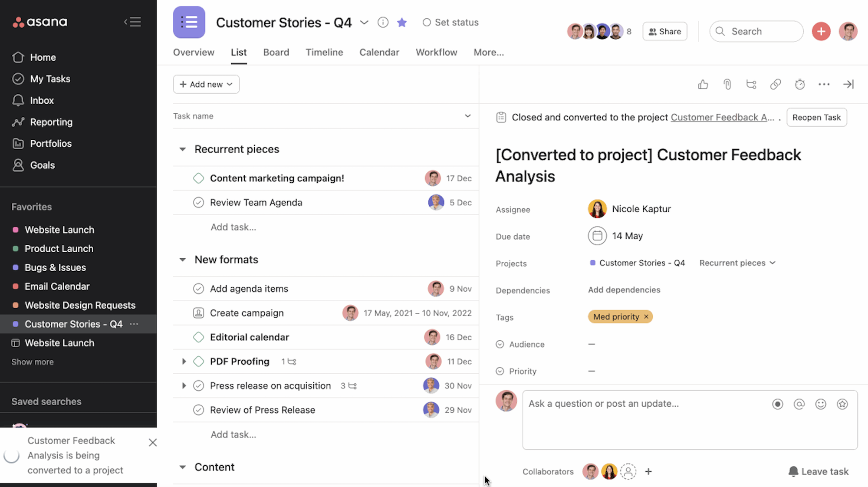The image size is (868, 487).
Task: Toggle completion of Press release on acquisition
Action: click(198, 386)
